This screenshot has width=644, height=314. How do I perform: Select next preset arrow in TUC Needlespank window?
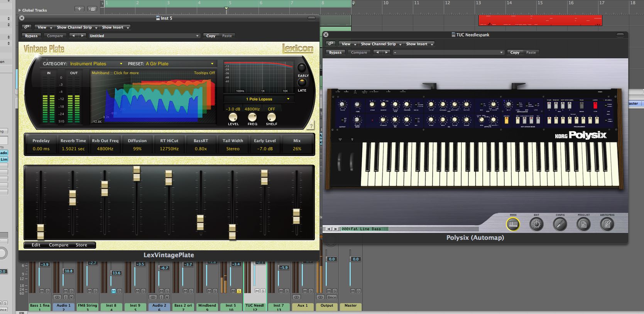coord(386,53)
